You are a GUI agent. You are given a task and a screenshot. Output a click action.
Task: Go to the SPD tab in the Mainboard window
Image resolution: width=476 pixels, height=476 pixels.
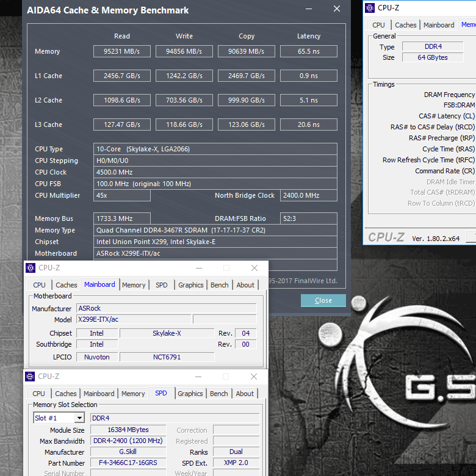click(x=162, y=285)
